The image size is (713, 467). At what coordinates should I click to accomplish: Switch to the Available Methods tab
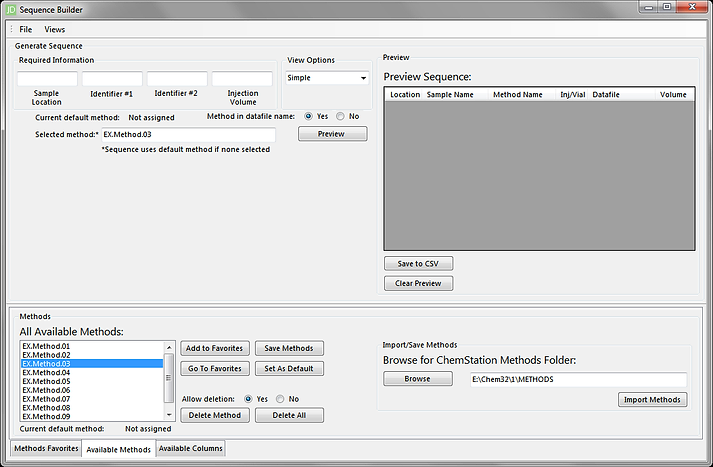click(x=119, y=449)
